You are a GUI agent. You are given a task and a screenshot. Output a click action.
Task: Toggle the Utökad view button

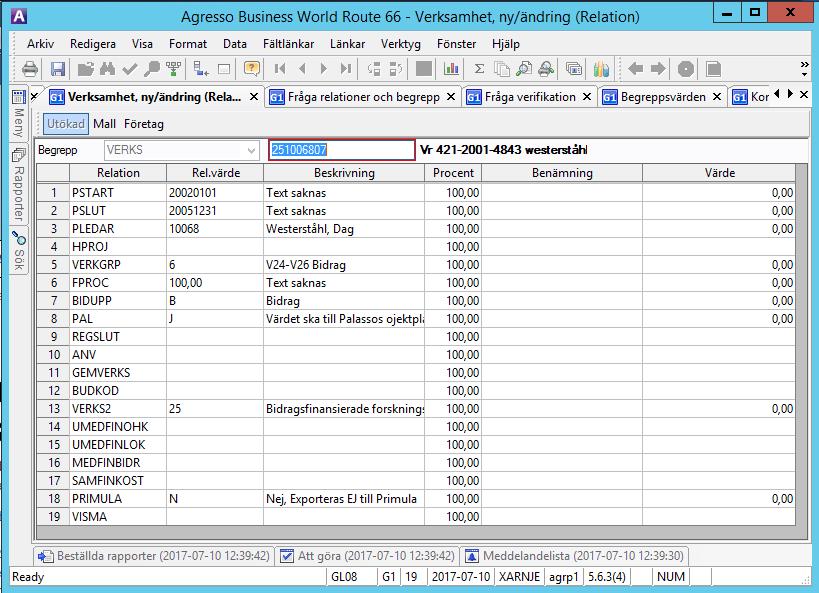point(65,124)
